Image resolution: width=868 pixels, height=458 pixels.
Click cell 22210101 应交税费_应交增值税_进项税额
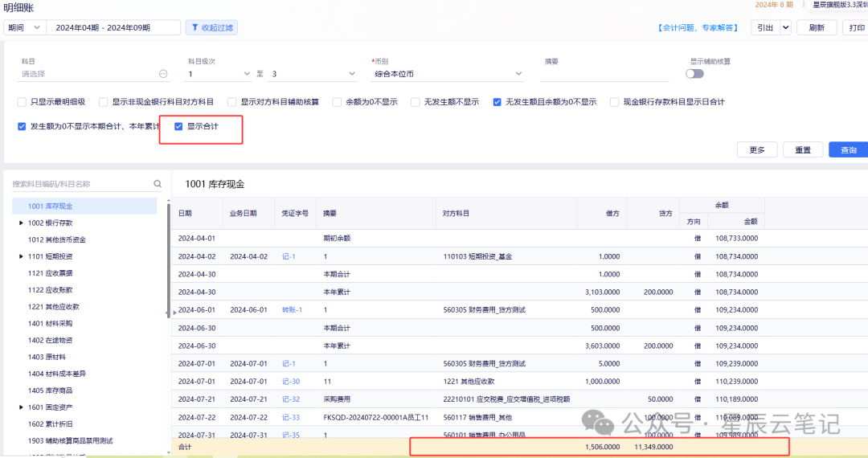506,399
